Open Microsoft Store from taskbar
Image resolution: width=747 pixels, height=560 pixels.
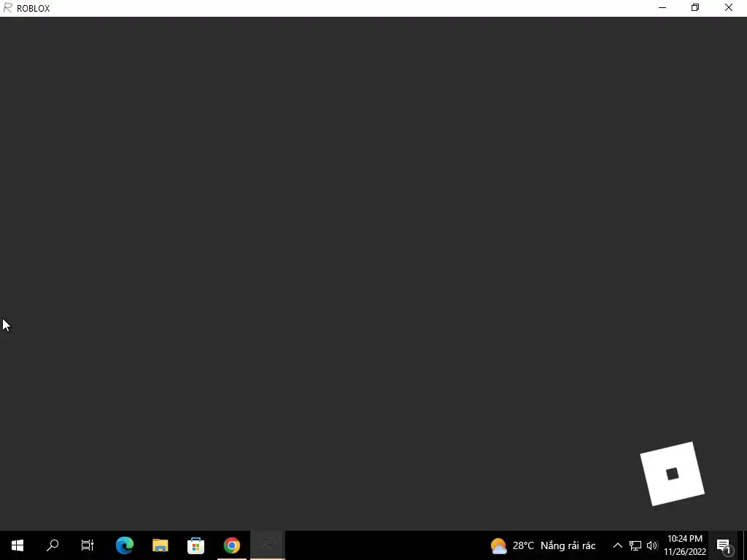point(196,545)
